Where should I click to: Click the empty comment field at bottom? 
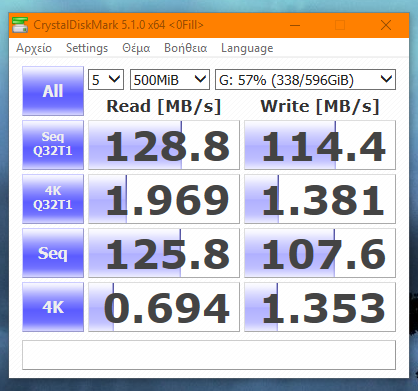209,355
